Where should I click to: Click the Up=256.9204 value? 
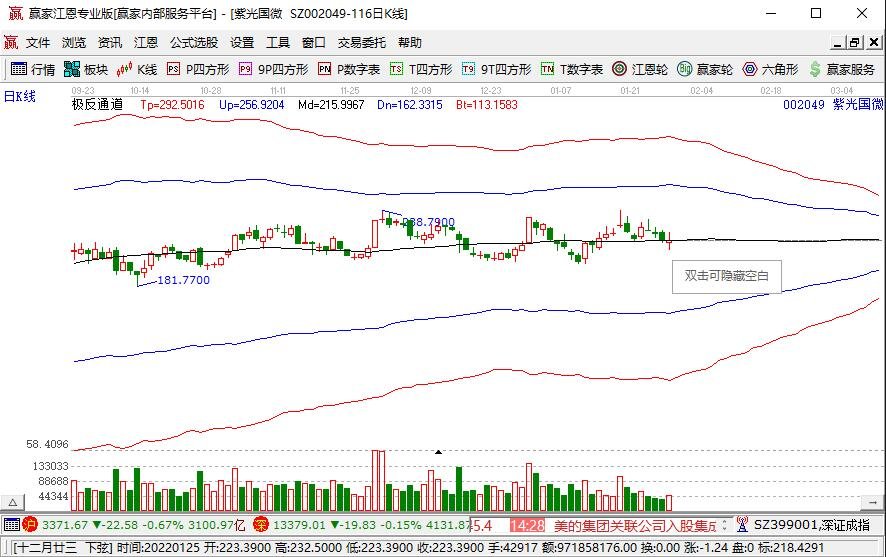coord(251,105)
